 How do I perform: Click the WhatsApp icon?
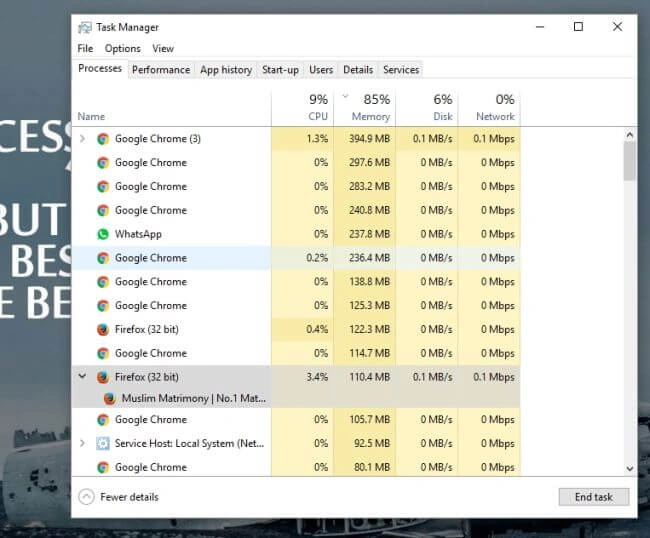point(103,234)
